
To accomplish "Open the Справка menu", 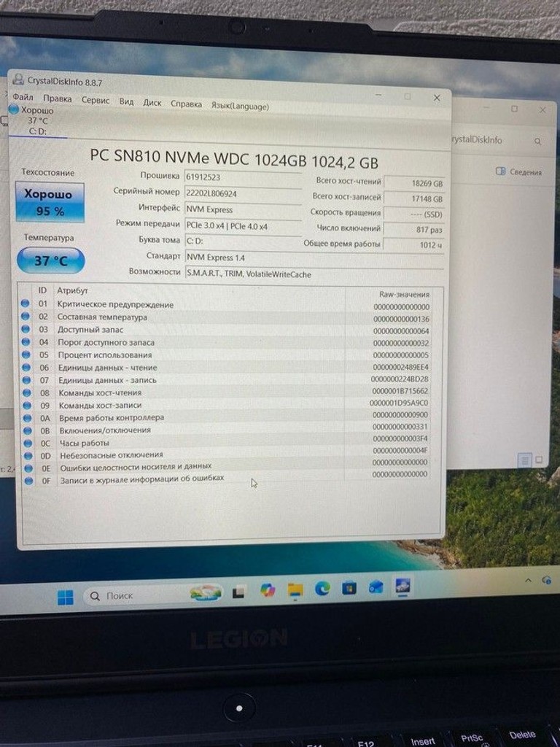I will 186,104.
